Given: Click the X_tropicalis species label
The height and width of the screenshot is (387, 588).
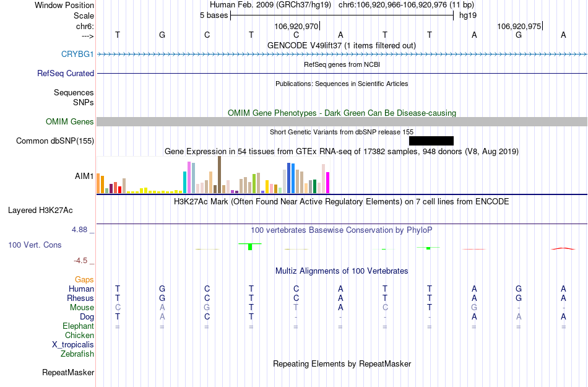Looking at the screenshot, I should [x=73, y=345].
